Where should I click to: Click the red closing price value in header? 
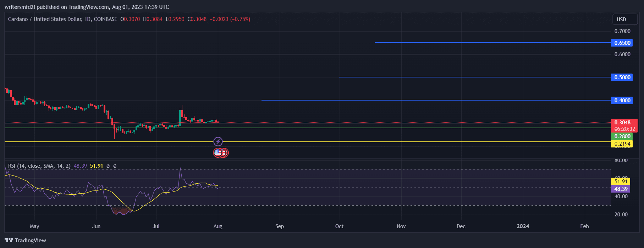coord(198,19)
